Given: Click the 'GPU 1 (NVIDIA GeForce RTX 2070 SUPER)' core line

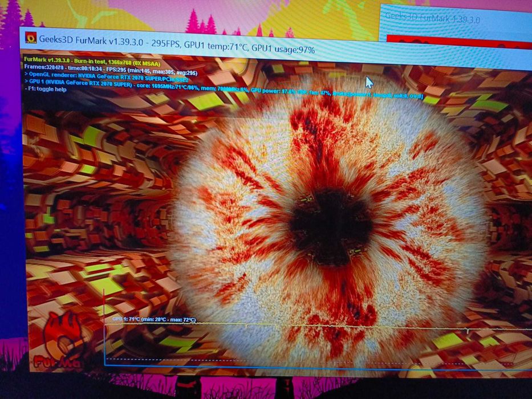Looking at the screenshot, I should pyautogui.click(x=224, y=89).
